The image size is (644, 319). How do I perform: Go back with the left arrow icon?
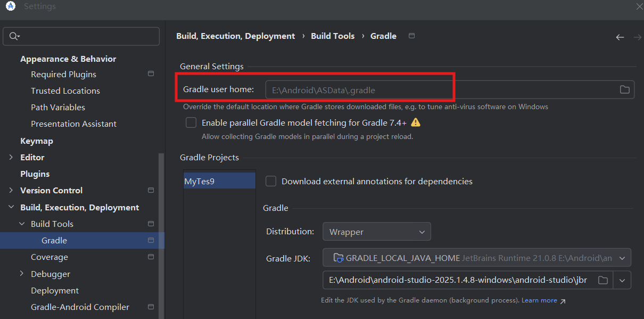click(x=620, y=37)
